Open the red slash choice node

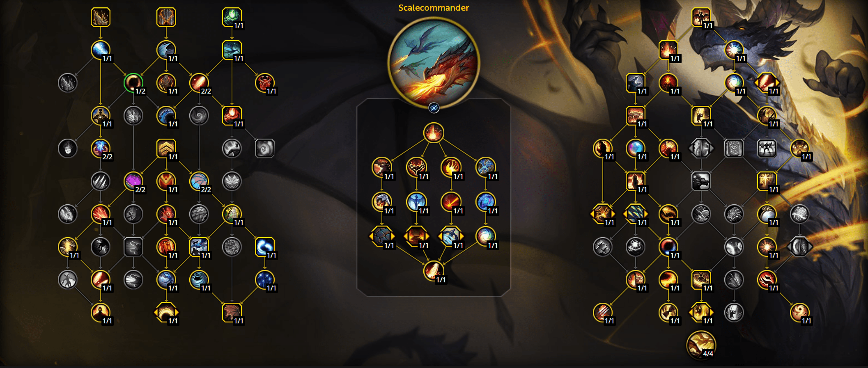767,83
